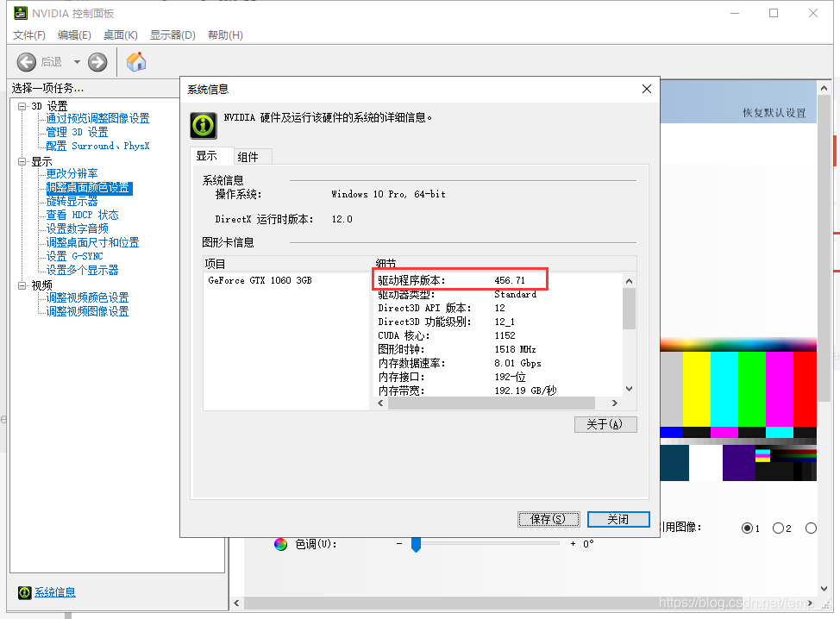The height and width of the screenshot is (619, 840).
Task: Collapse the 显示 tree node
Action: [22, 161]
